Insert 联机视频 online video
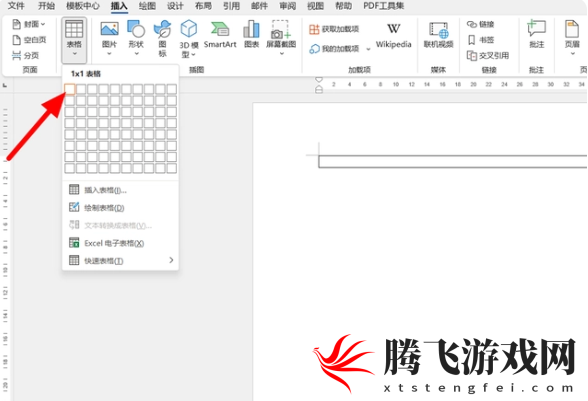The height and width of the screenshot is (401, 588). 438,35
